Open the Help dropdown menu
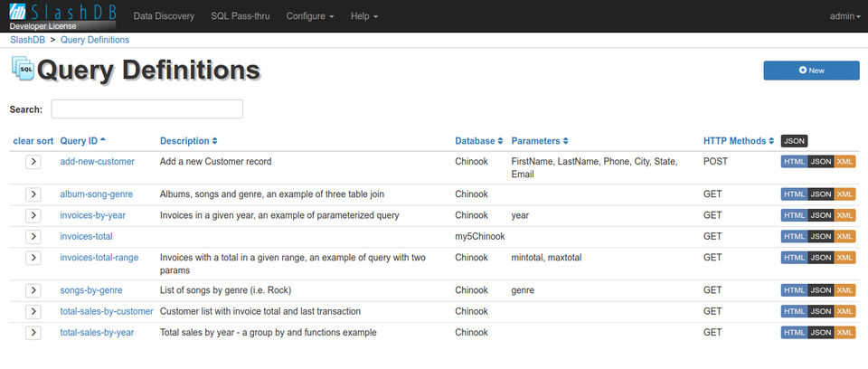Screen dimensions: 868x369 tap(364, 16)
